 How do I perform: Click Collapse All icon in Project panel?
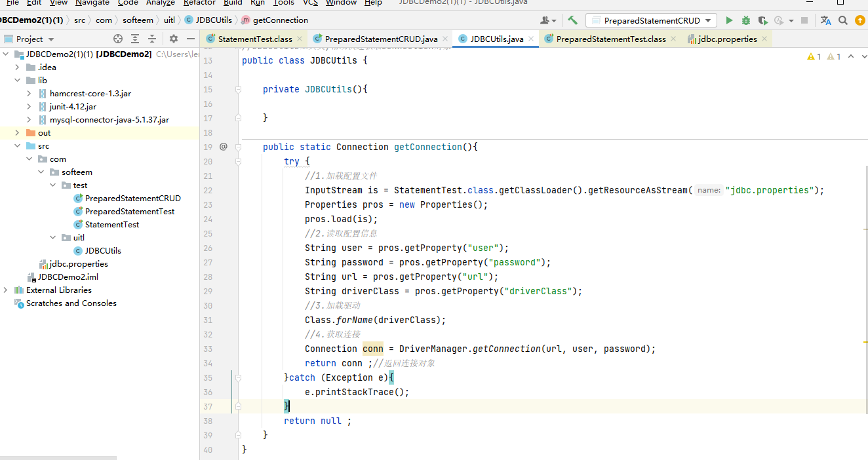(152, 39)
